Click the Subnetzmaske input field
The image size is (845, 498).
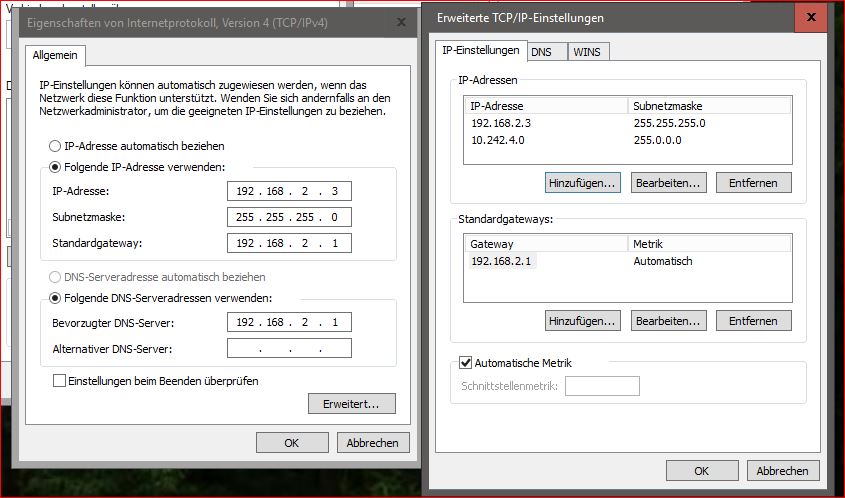click(289, 217)
